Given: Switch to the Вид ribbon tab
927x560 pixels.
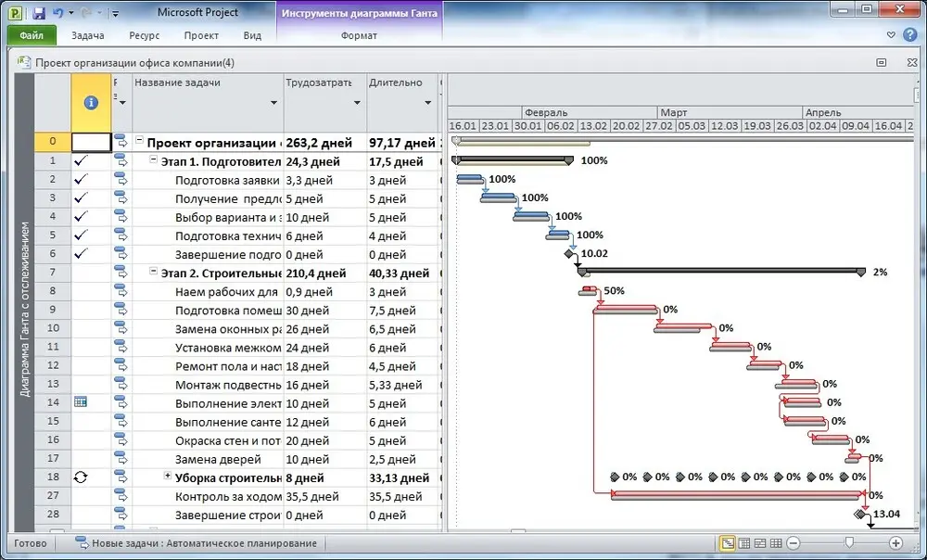Looking at the screenshot, I should tap(252, 35).
